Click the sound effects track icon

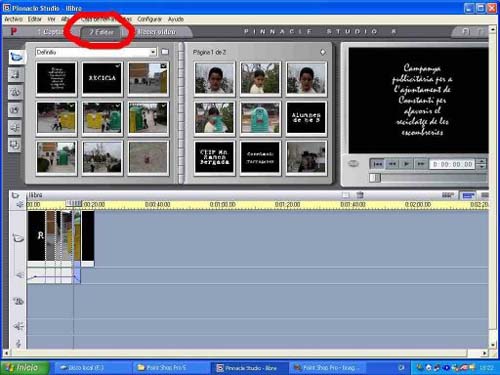(18, 326)
